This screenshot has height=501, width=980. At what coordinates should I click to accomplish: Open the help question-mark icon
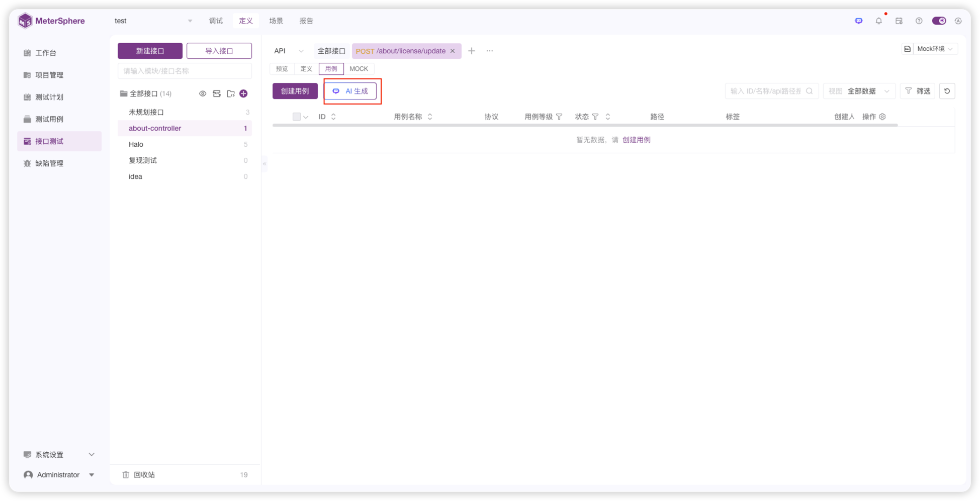point(919,21)
